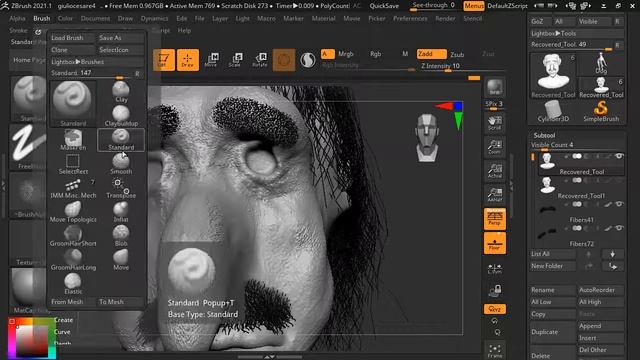Pick the IMM Misc. Mech brush
This screenshot has width=640, height=360.
73,188
